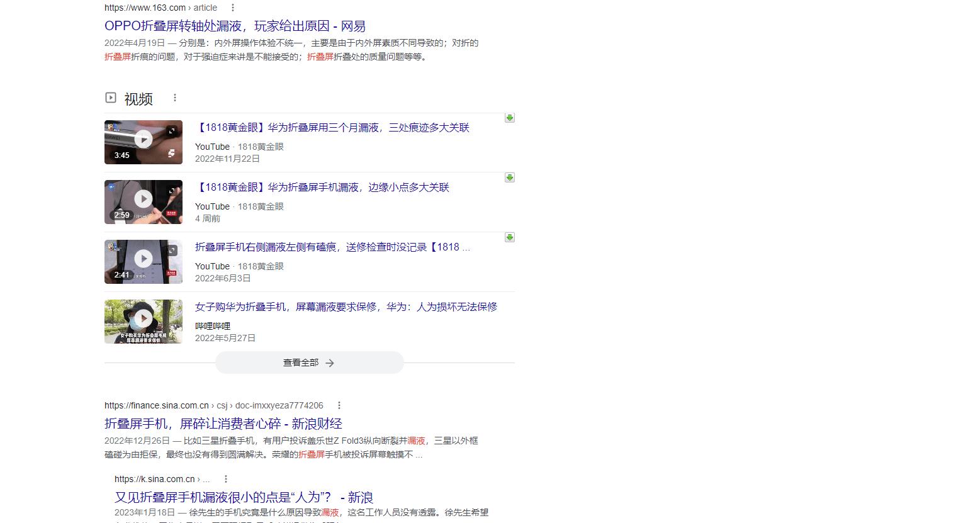This screenshot has width=980, height=523.
Task: Click the fourth video's thumbnail image
Action: [143, 321]
